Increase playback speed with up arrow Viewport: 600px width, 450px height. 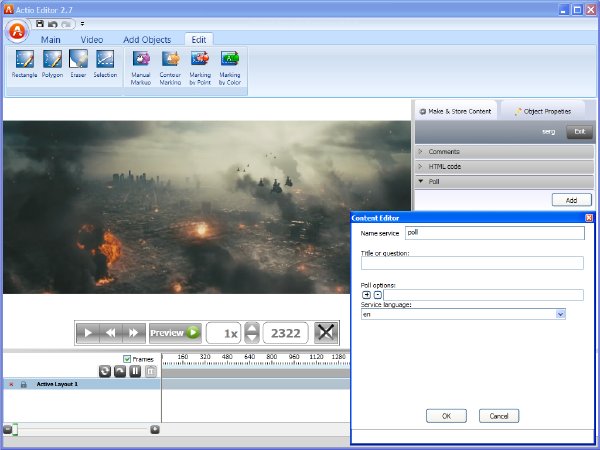[x=251, y=328]
